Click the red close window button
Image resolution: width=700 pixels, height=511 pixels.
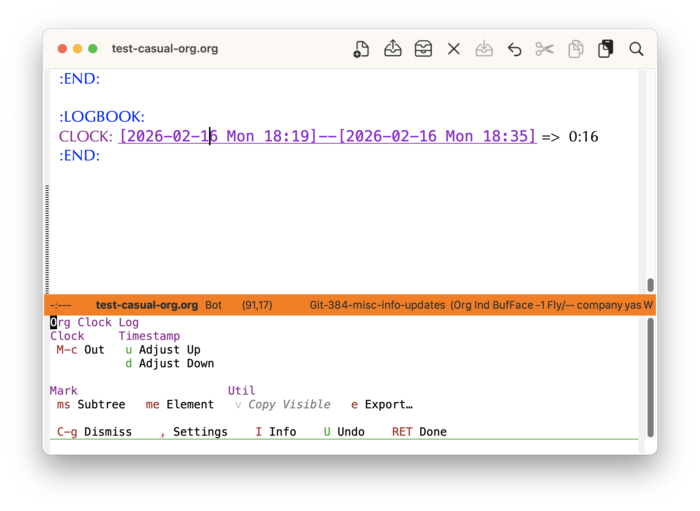click(x=62, y=49)
